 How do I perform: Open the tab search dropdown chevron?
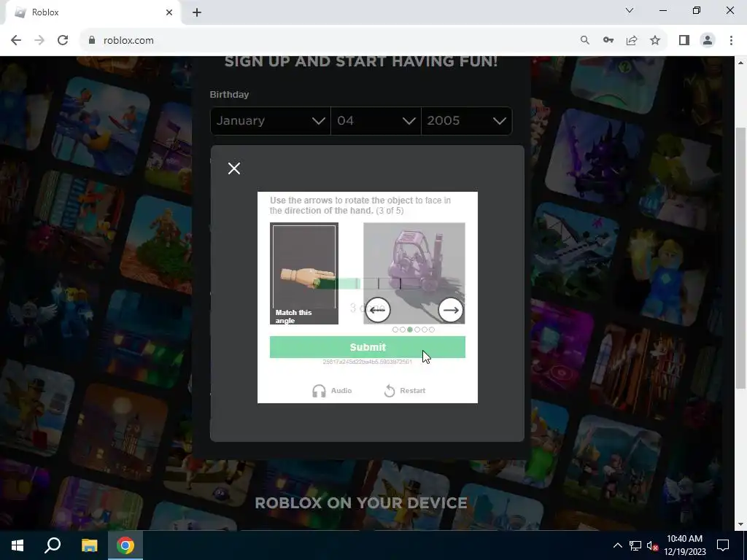[630, 10]
